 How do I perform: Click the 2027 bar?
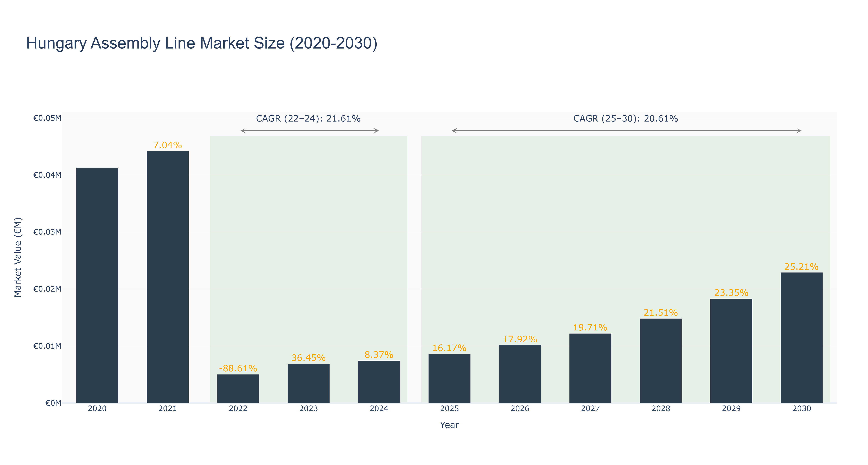590,368
